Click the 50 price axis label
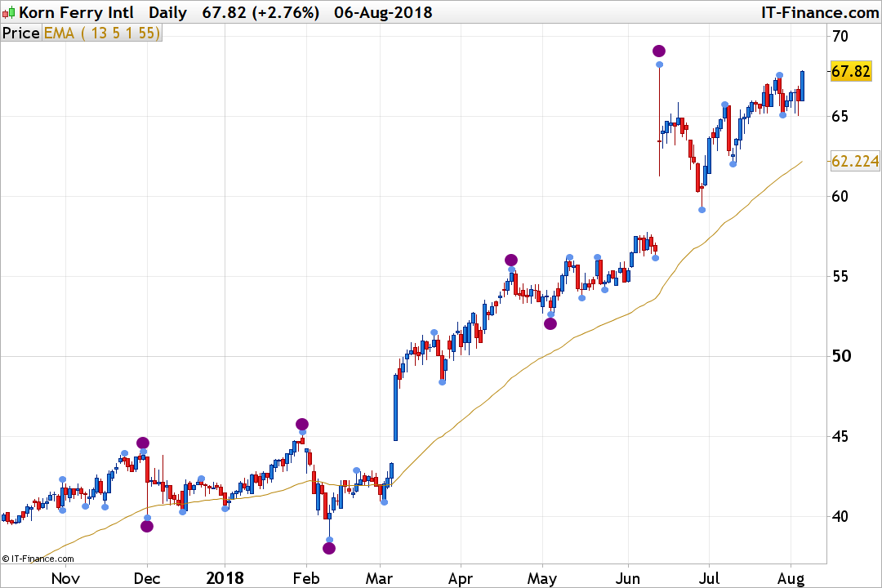 pos(841,356)
